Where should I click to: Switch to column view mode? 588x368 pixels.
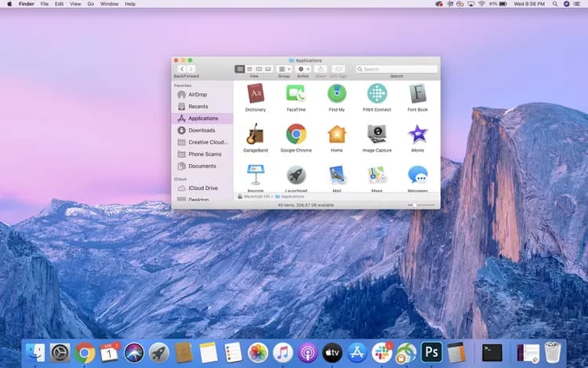tap(259, 69)
